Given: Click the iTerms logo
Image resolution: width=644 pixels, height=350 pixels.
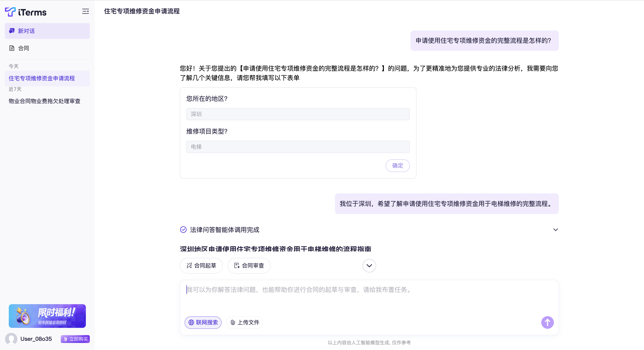Looking at the screenshot, I should [x=26, y=12].
